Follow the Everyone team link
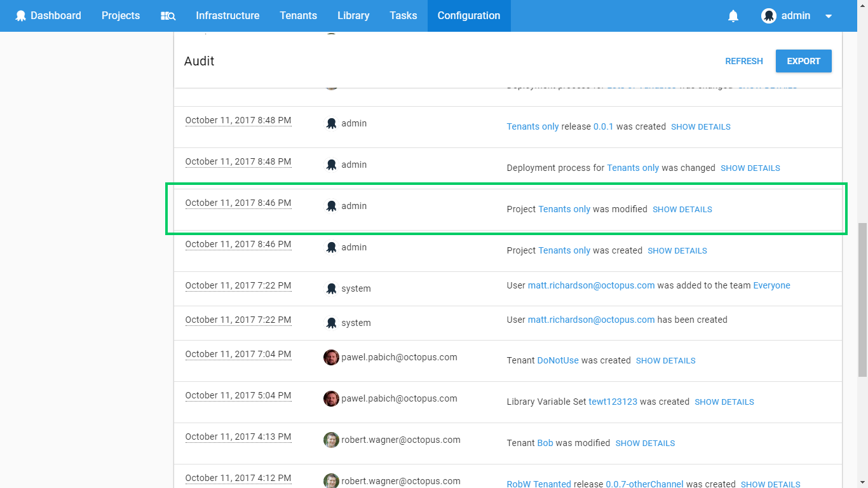868x488 pixels. (x=771, y=285)
